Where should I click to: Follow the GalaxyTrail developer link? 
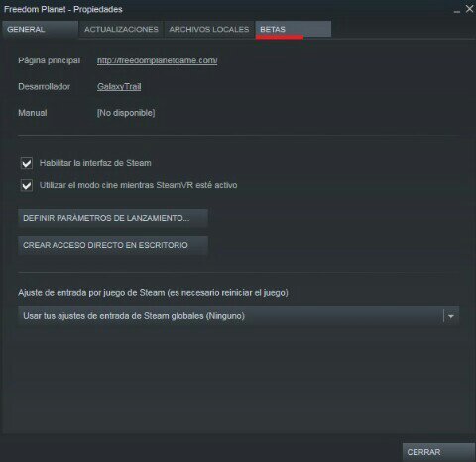click(x=119, y=87)
